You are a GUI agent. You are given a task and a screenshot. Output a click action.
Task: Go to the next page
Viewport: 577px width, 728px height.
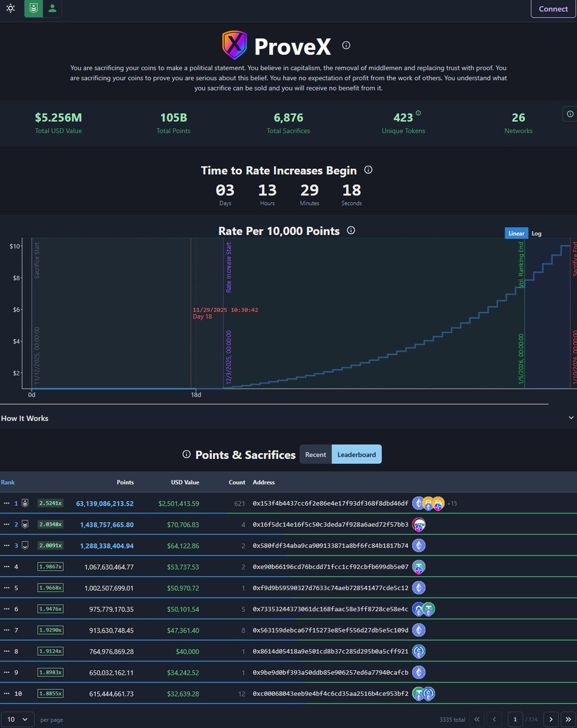click(x=550, y=719)
